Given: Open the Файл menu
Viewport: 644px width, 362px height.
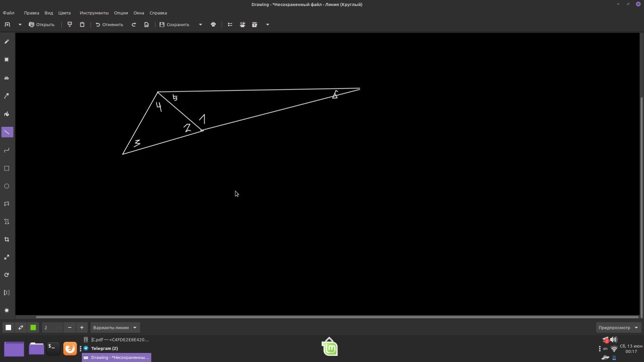Looking at the screenshot, I should pos(9,13).
